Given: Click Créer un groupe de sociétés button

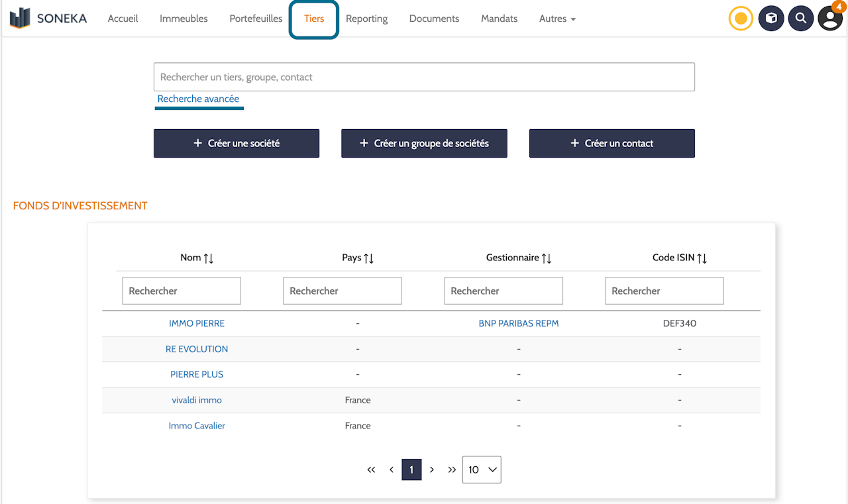Looking at the screenshot, I should [424, 143].
